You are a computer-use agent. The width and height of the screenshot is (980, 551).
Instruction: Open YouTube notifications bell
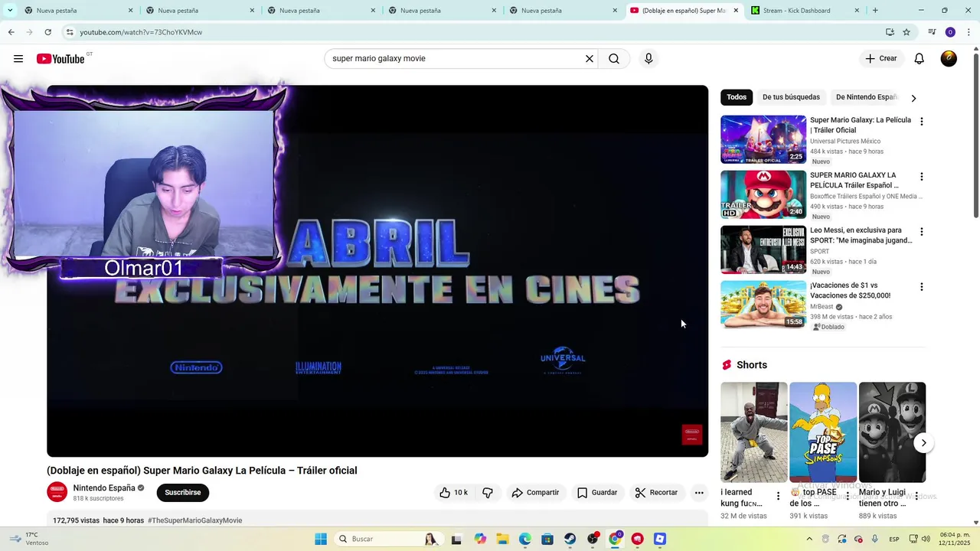point(920,59)
